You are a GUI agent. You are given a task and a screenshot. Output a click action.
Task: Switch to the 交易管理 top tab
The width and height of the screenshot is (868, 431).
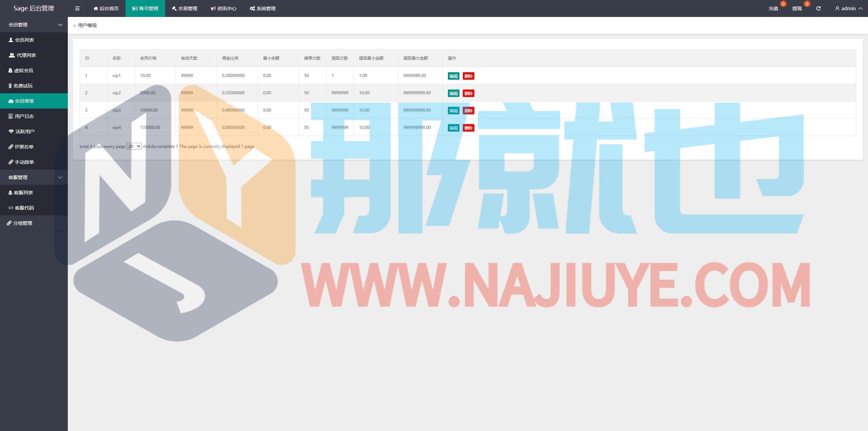(x=184, y=8)
